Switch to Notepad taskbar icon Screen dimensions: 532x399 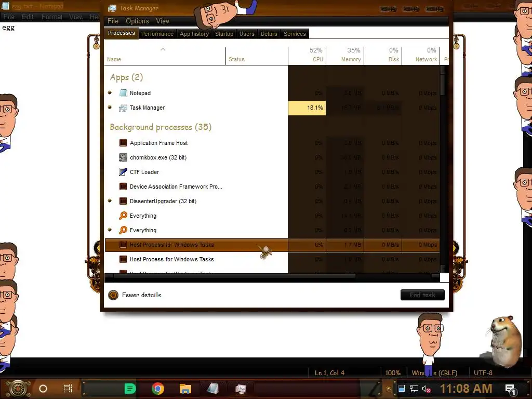(212, 389)
